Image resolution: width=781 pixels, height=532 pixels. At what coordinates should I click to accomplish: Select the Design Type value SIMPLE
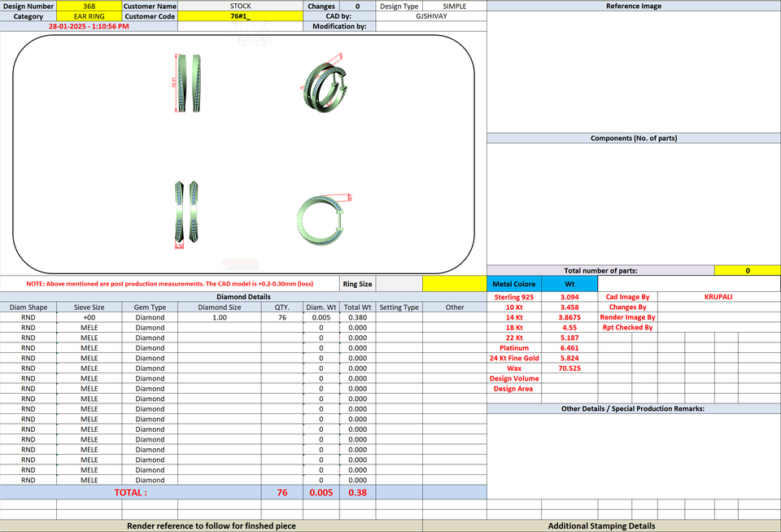click(x=455, y=6)
